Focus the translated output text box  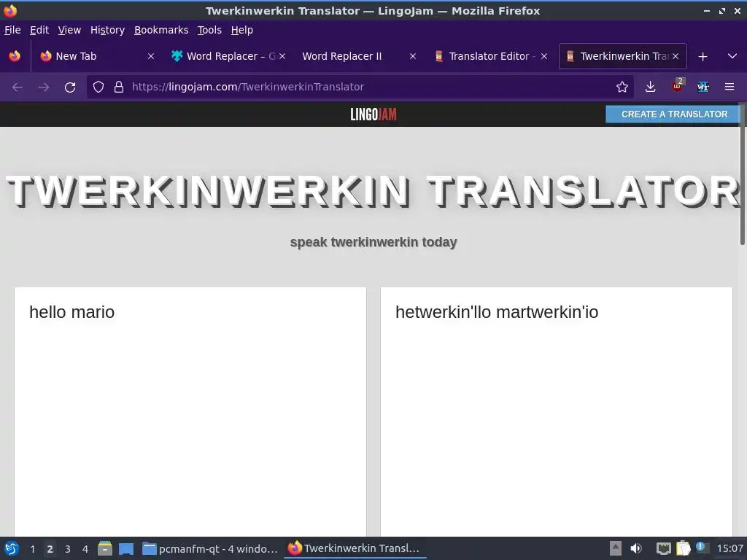point(557,412)
